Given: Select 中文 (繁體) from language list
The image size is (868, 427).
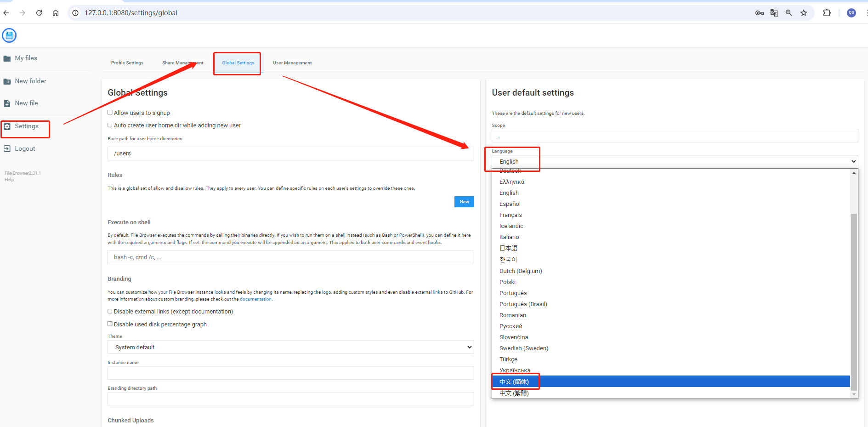Looking at the screenshot, I should click(671, 393).
